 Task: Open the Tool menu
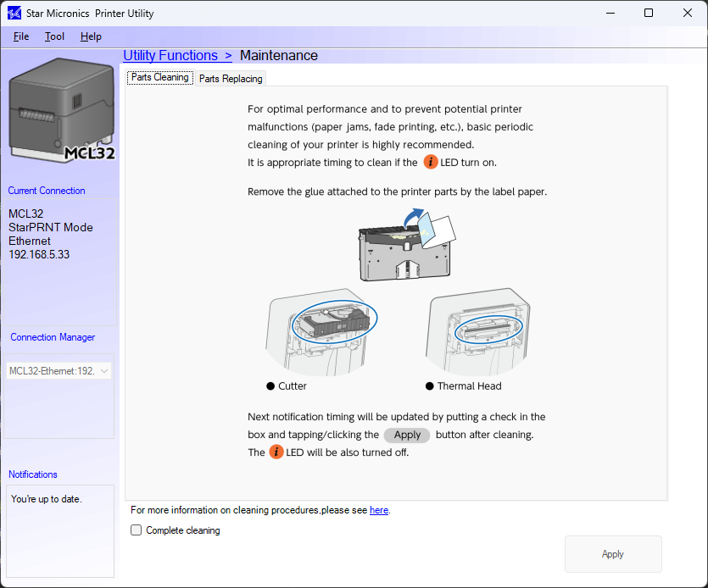(54, 36)
